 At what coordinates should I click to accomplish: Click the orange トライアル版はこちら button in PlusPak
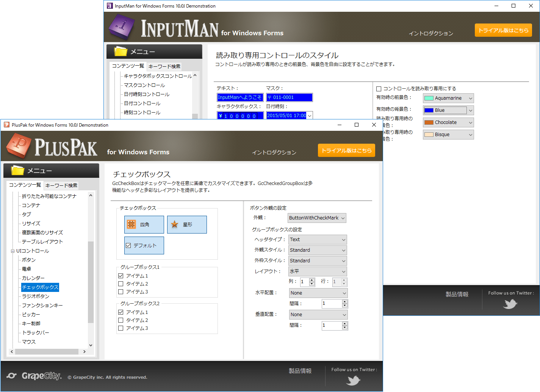tap(346, 150)
